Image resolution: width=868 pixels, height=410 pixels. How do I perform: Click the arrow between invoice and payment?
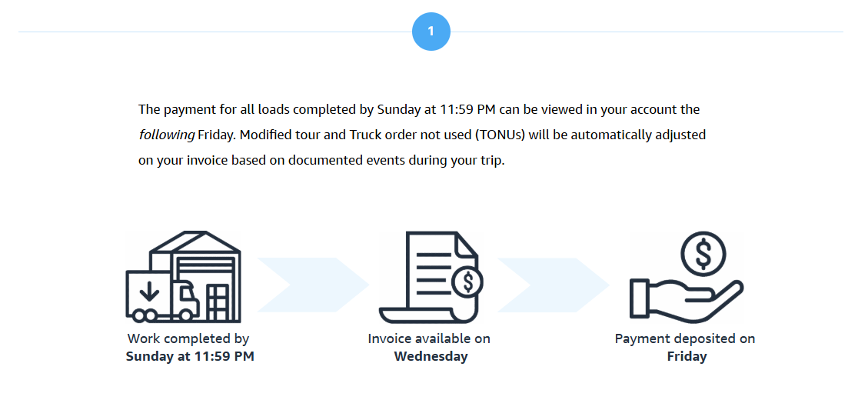(x=554, y=285)
